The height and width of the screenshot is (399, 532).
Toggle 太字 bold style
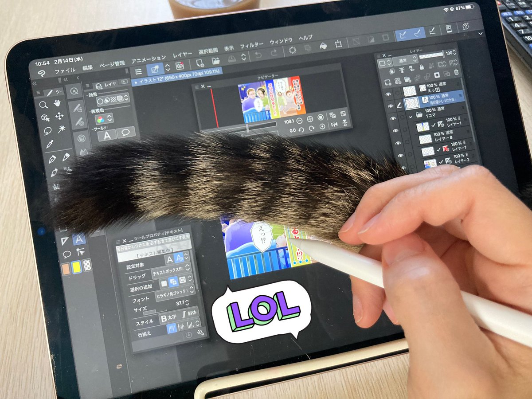169,317
